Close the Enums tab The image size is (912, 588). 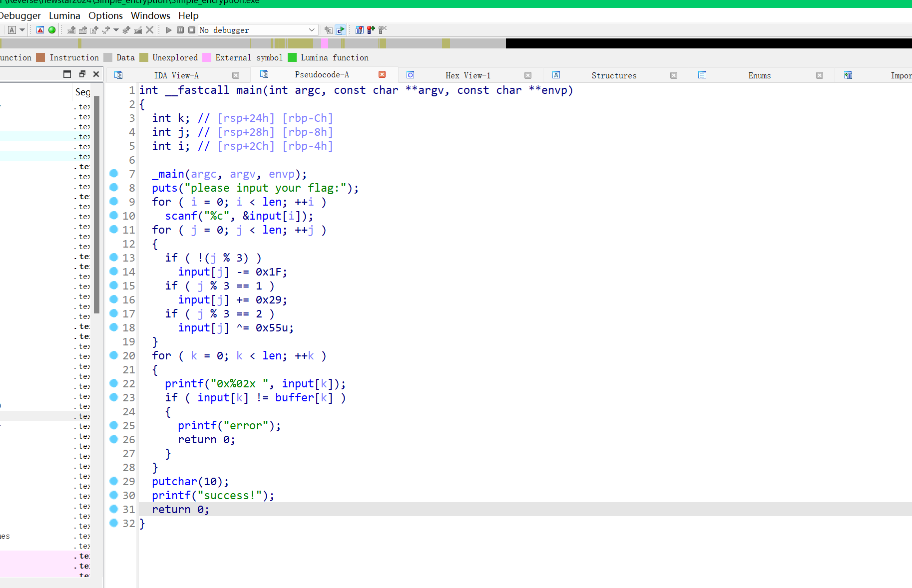click(x=820, y=75)
